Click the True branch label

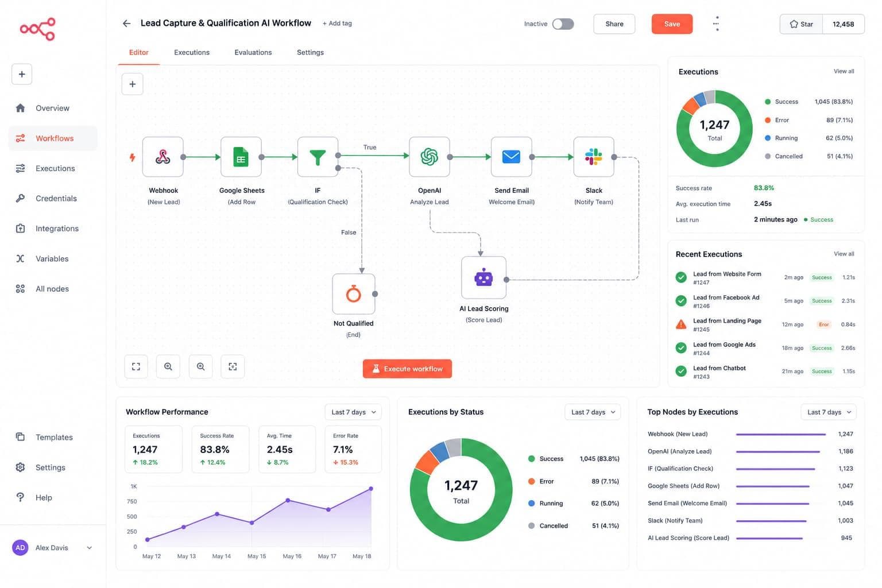tap(370, 148)
